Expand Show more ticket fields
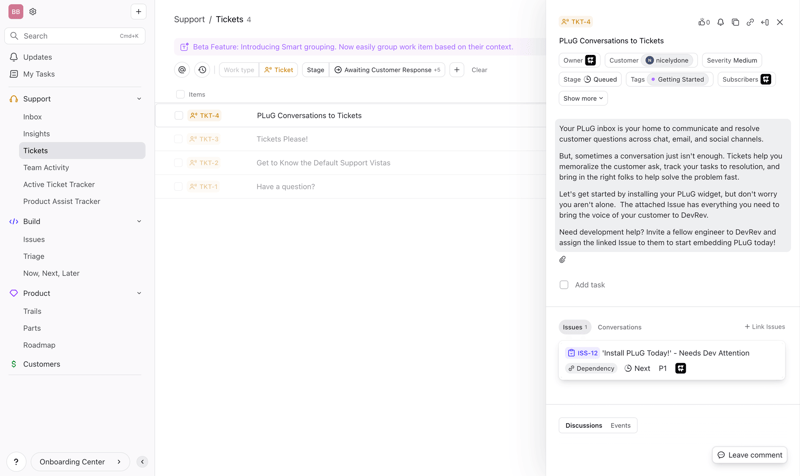 tap(583, 98)
